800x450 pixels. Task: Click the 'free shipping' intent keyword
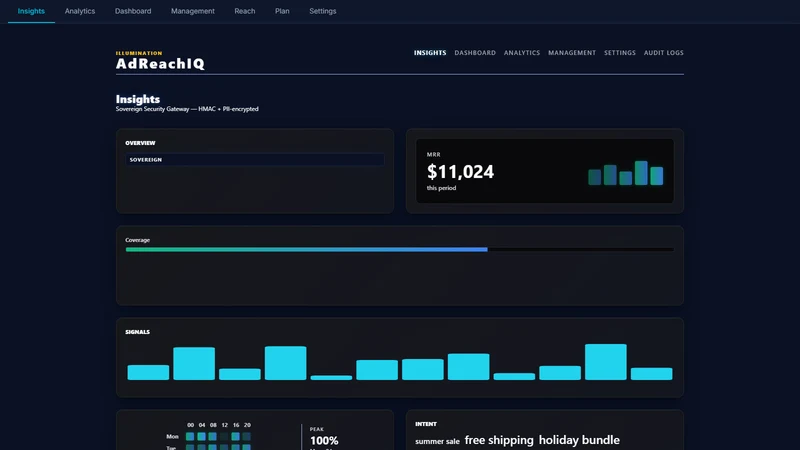pos(498,440)
